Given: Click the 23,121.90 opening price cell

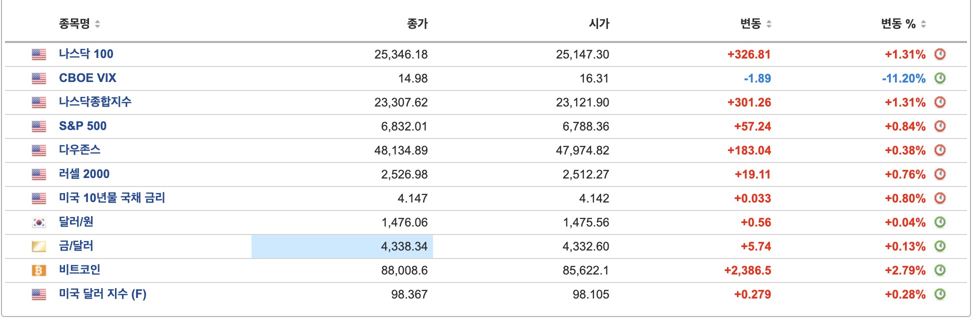Looking at the screenshot, I should [x=582, y=102].
